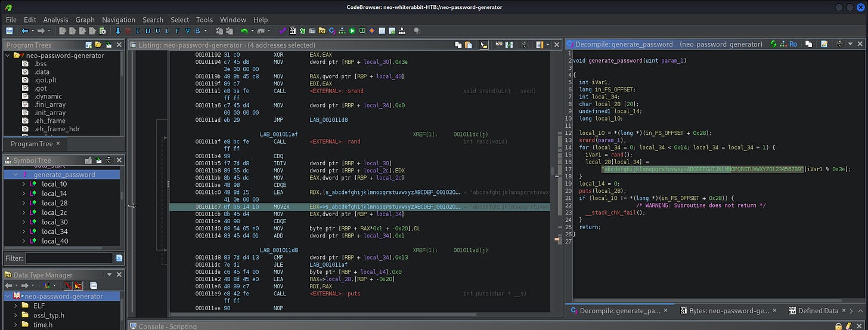Click the Collapse All icon in Data Type Manager
The width and height of the screenshot is (868, 330).
tap(94, 285)
